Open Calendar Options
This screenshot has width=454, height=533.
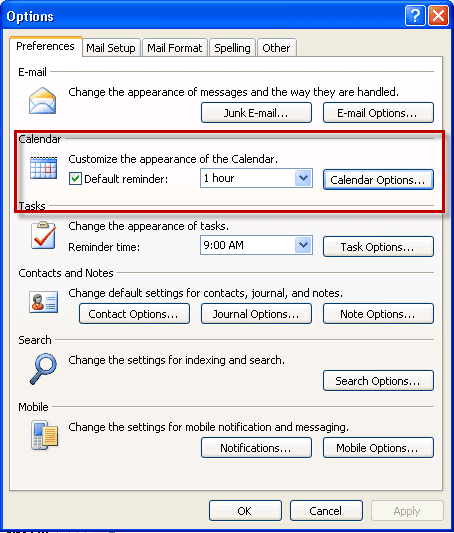click(378, 179)
